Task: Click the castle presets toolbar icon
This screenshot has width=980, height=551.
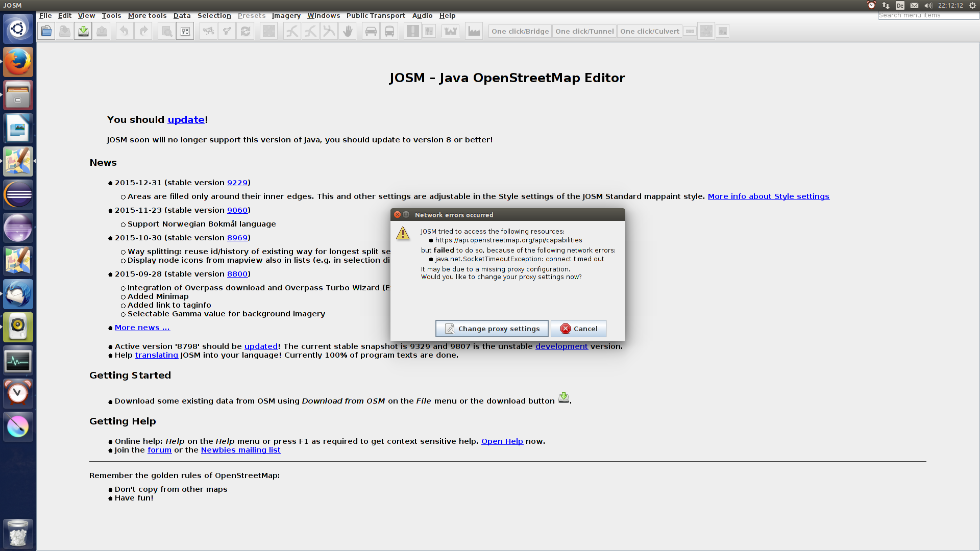Action: click(x=451, y=31)
